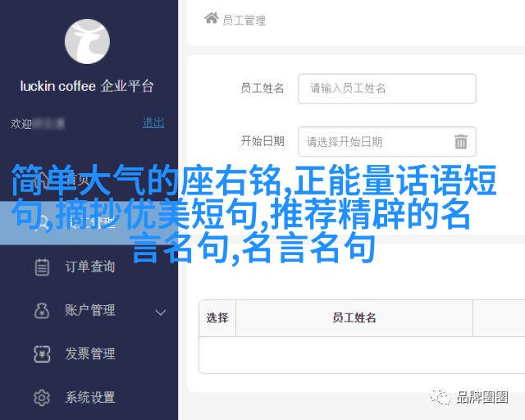The image size is (525, 420).
Task: Click the system settings gear icon
Action: (42, 398)
